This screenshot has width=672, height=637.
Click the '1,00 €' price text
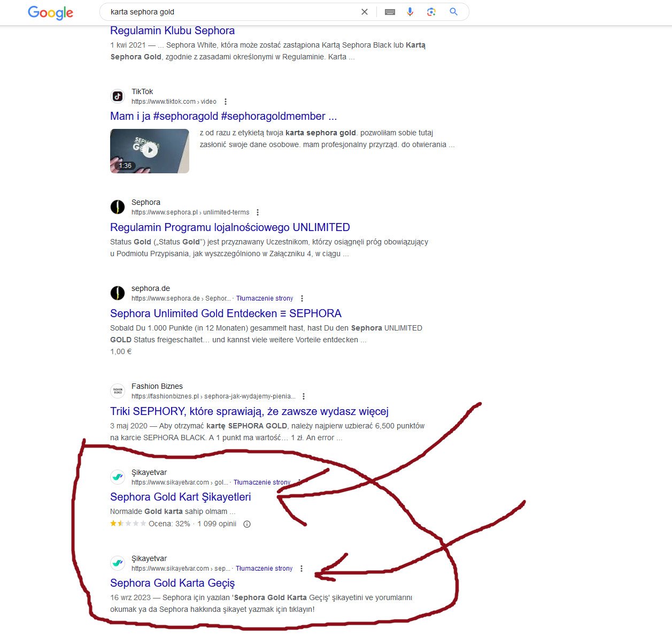(x=121, y=351)
